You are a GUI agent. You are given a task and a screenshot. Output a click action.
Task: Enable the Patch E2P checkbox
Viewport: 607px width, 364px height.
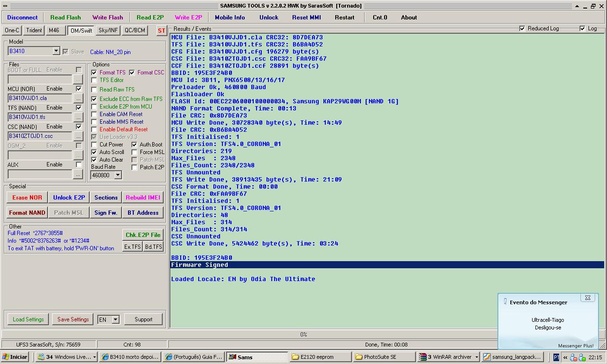point(134,167)
